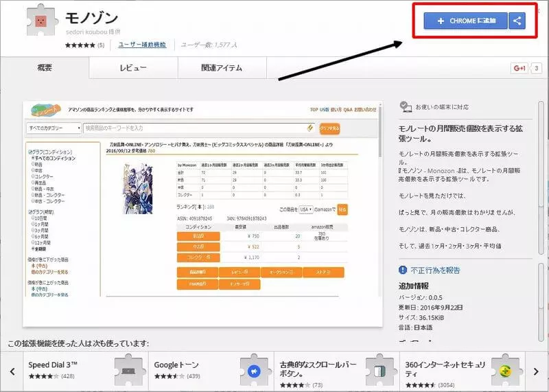The image size is (549, 392).
Task: Select コレクター condition radio option
Action: coord(33,176)
